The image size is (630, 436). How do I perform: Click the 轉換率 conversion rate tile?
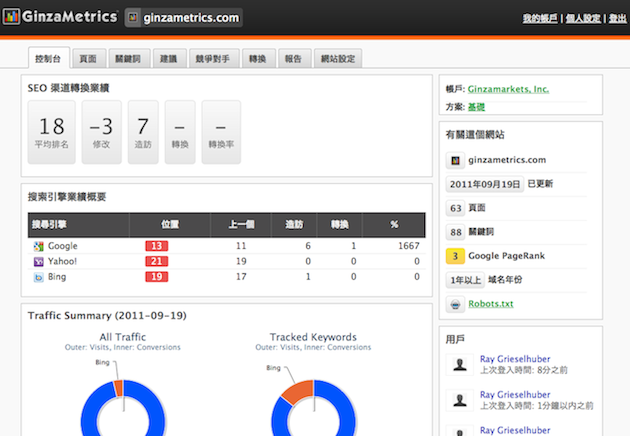221,132
